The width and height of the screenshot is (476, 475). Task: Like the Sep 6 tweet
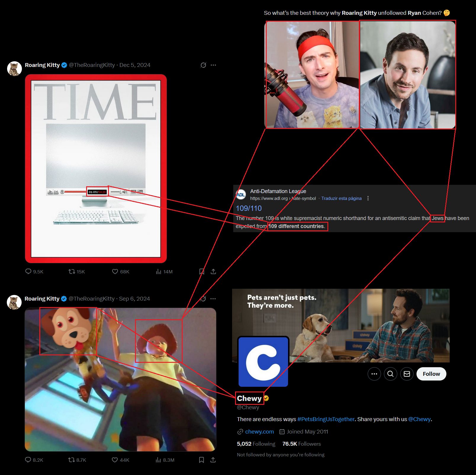(115, 460)
